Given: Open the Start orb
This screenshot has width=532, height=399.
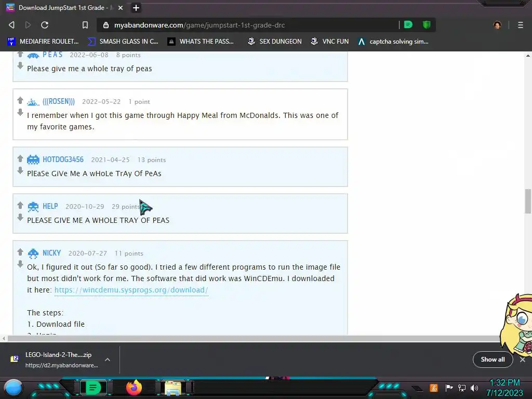Looking at the screenshot, I should 13,388.
